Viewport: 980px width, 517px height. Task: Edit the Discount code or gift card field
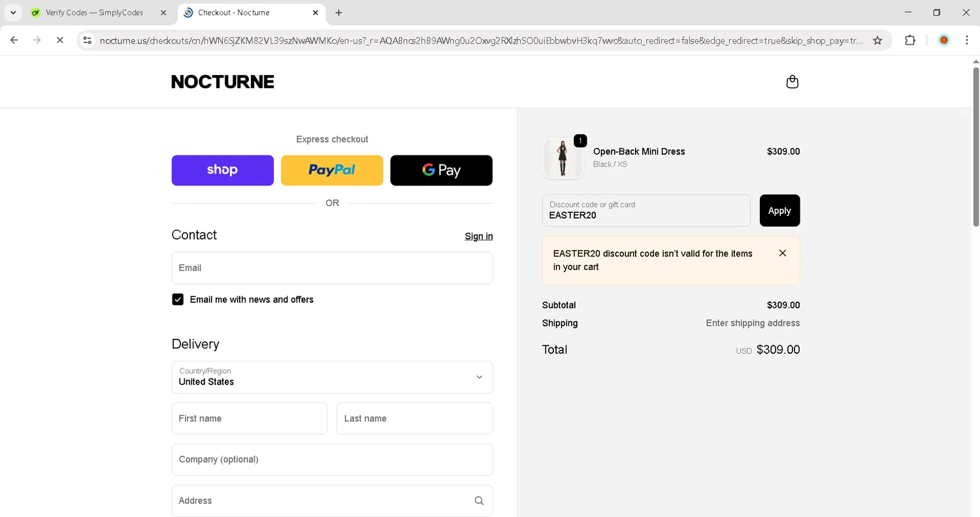(646, 211)
